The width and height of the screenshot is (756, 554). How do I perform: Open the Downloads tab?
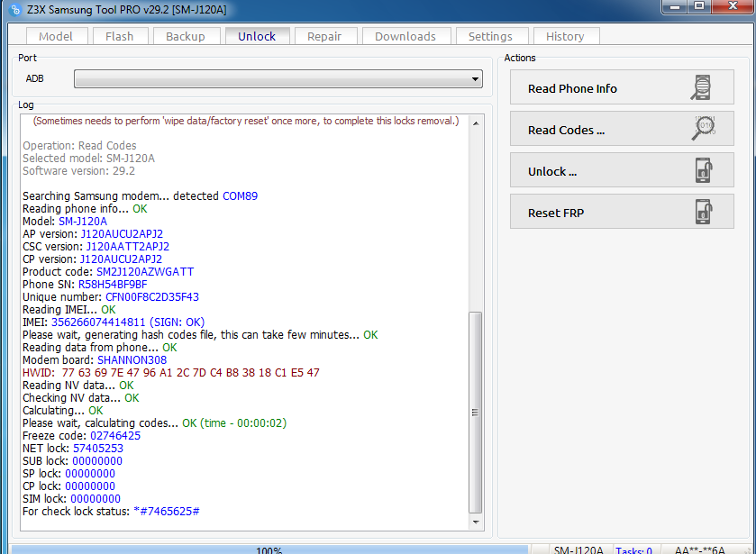405,36
